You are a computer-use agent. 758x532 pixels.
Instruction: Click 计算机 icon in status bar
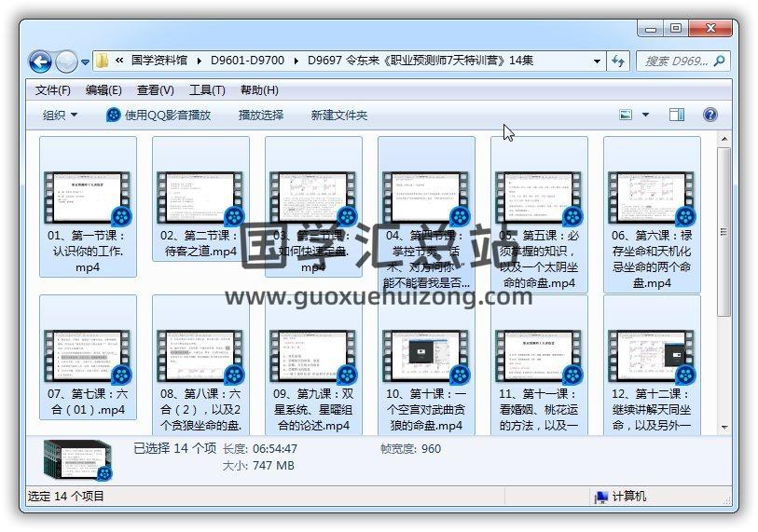[600, 497]
